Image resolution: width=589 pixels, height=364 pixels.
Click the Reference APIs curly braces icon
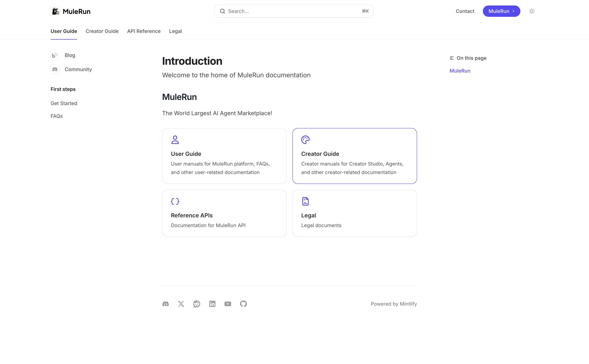point(175,201)
